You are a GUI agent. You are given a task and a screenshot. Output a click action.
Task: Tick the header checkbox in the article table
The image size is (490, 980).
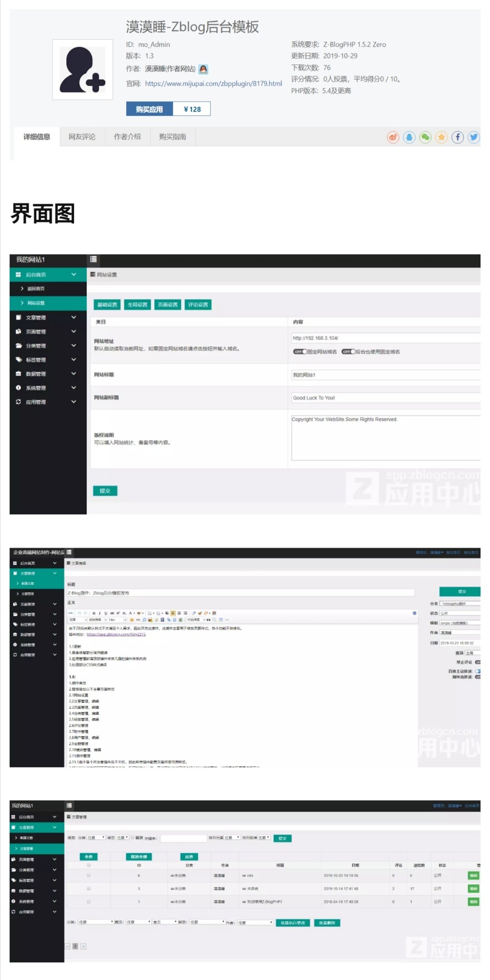(88, 865)
